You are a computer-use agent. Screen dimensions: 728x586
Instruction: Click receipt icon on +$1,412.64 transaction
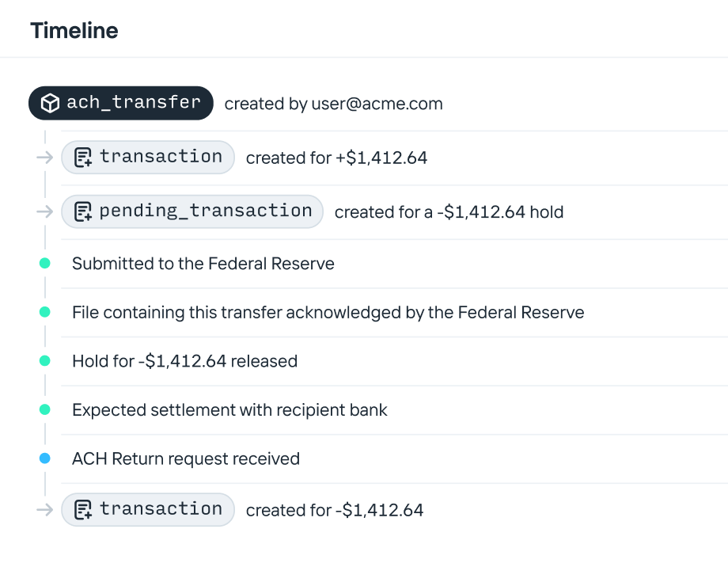point(83,157)
